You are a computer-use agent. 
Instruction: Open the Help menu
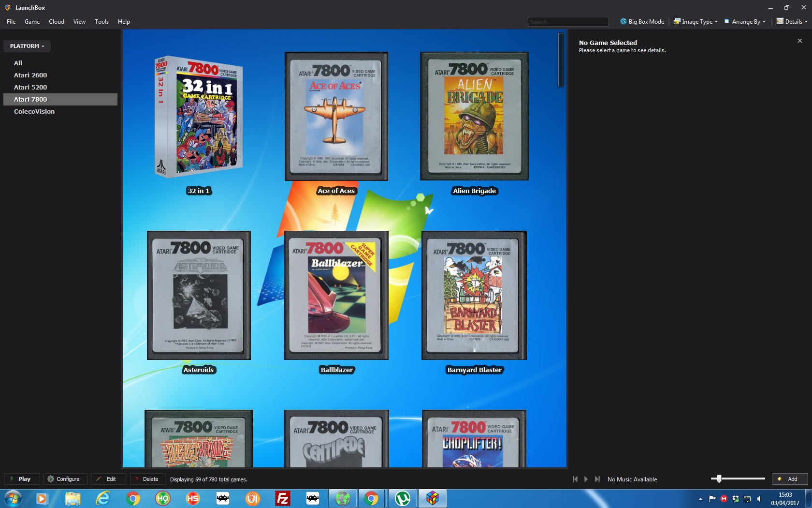[124, 22]
